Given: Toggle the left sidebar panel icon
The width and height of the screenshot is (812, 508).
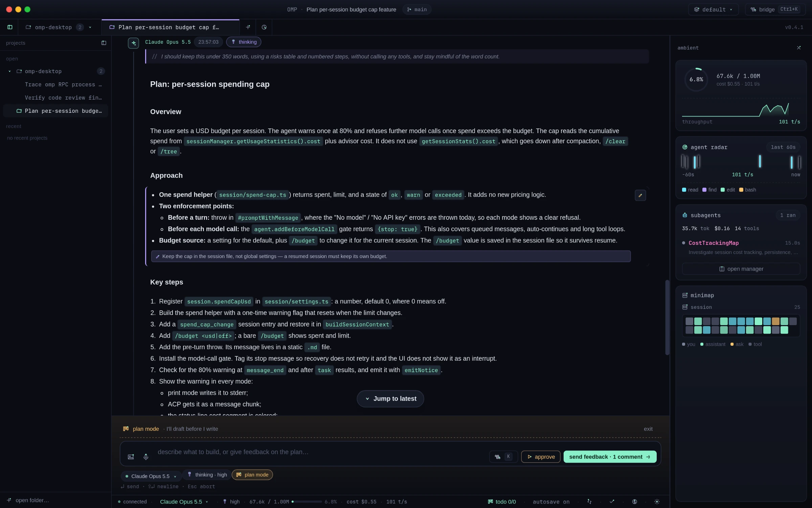Looking at the screenshot, I should (x=10, y=27).
